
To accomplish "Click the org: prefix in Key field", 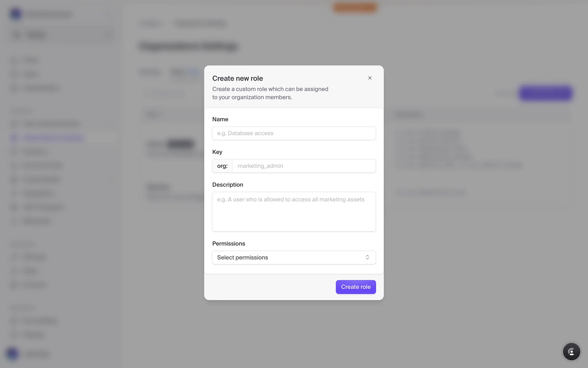I will (x=222, y=166).
